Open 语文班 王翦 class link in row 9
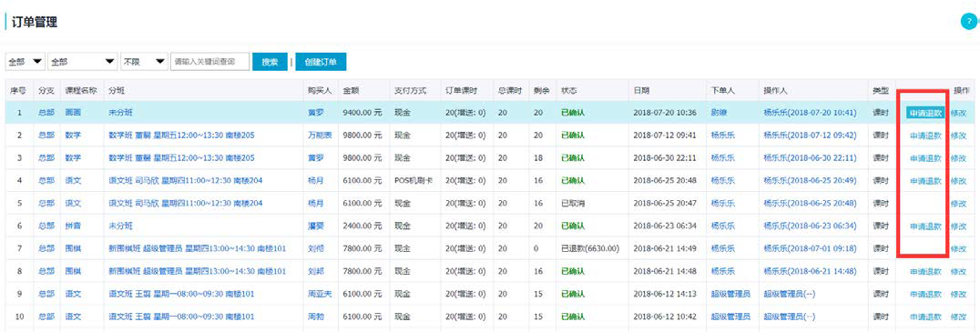980x332 pixels. tap(181, 294)
